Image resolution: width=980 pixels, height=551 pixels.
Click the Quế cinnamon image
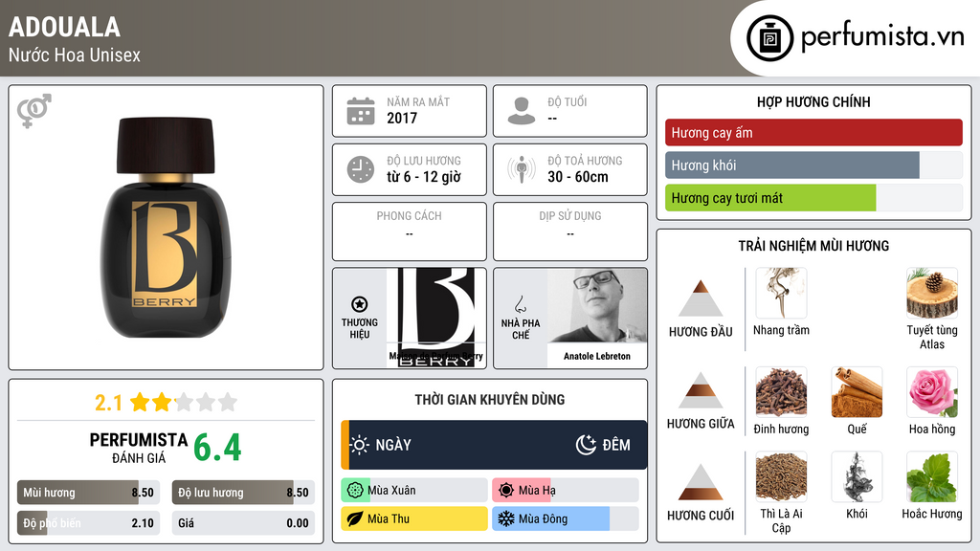[857, 392]
